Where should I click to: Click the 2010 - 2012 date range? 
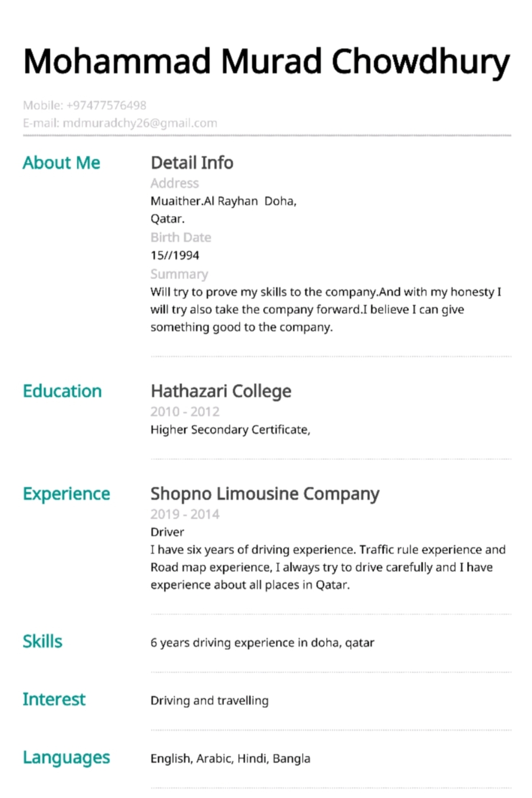point(185,412)
